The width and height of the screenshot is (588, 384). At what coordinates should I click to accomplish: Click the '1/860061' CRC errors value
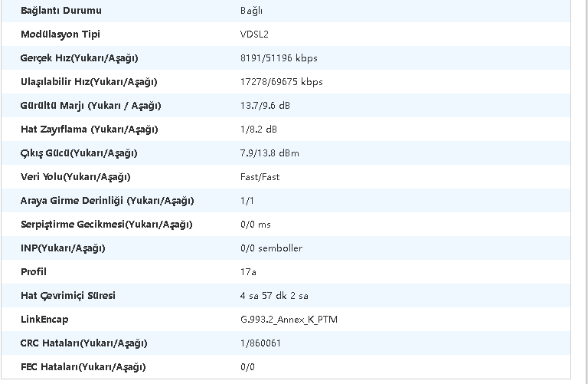[260, 343]
